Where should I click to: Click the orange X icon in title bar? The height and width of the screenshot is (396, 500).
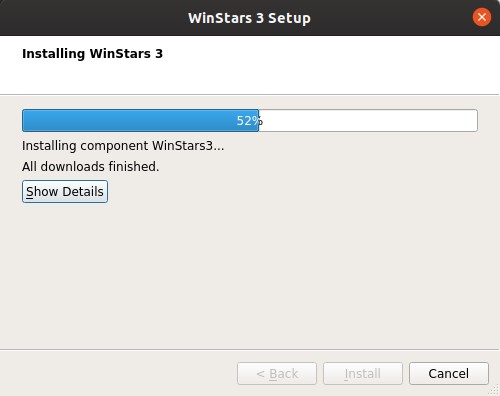(x=482, y=17)
